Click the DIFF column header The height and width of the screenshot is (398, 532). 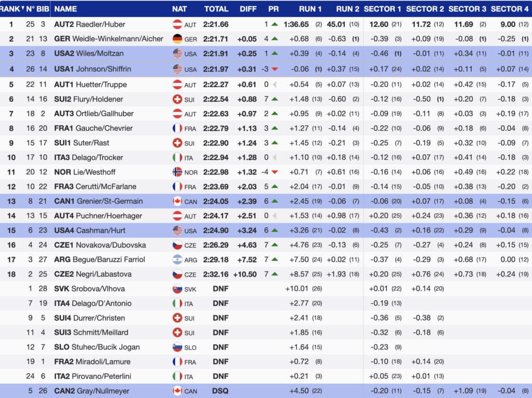248,9
